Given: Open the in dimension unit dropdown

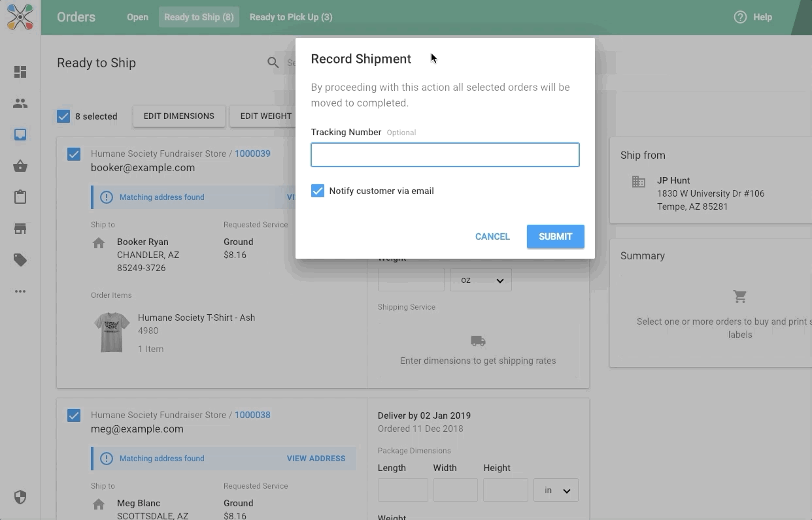Looking at the screenshot, I should pyautogui.click(x=556, y=490).
